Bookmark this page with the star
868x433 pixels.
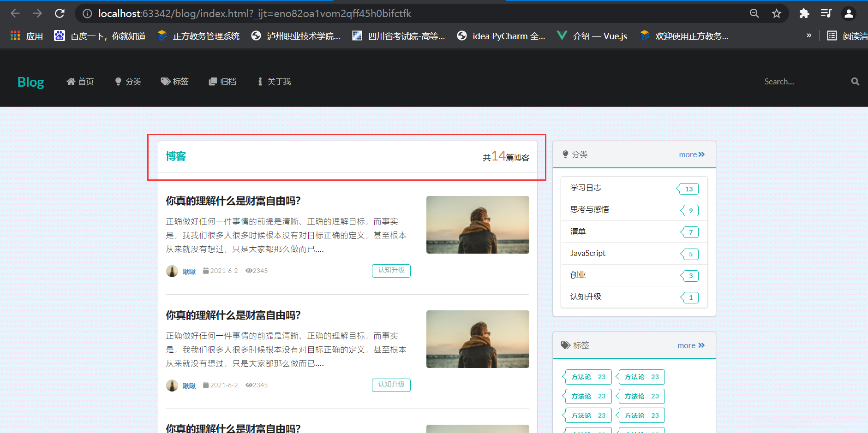pos(777,14)
